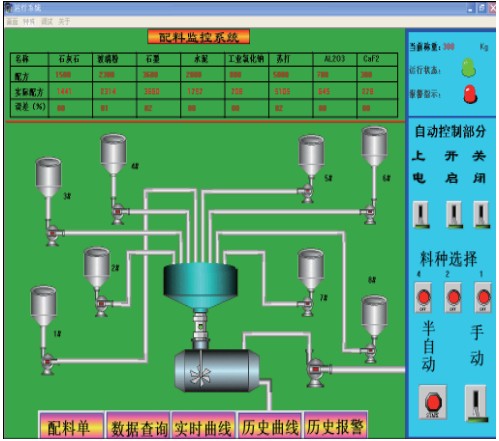Open the 调试 menu
The width and height of the screenshot is (499, 441).
click(x=47, y=22)
